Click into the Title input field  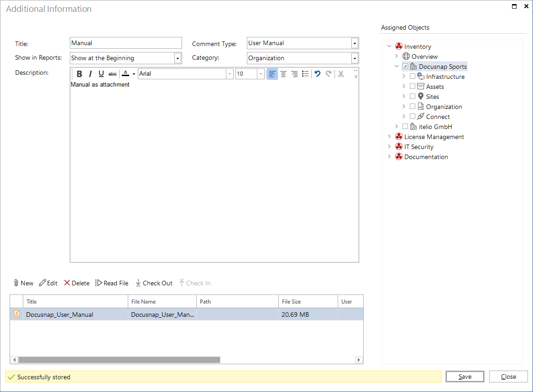click(x=126, y=43)
